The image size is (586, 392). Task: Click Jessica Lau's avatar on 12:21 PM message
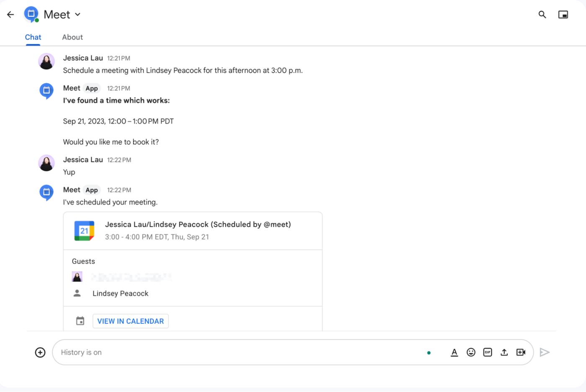(46, 61)
